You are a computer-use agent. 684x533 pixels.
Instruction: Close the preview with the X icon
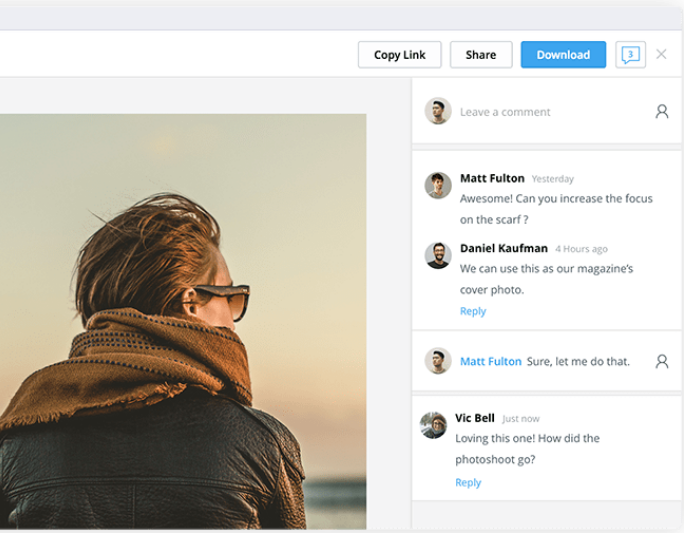(661, 54)
